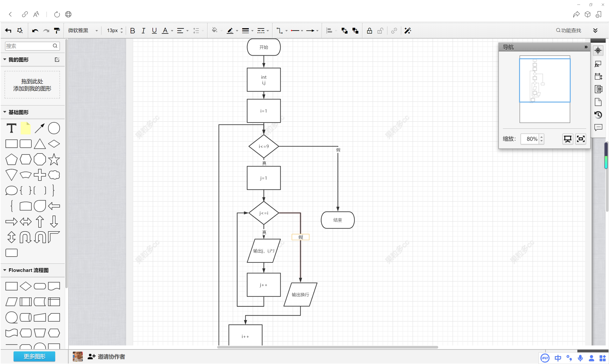Open the fill color bucket picker
The height and width of the screenshot is (364, 609).
click(x=214, y=30)
